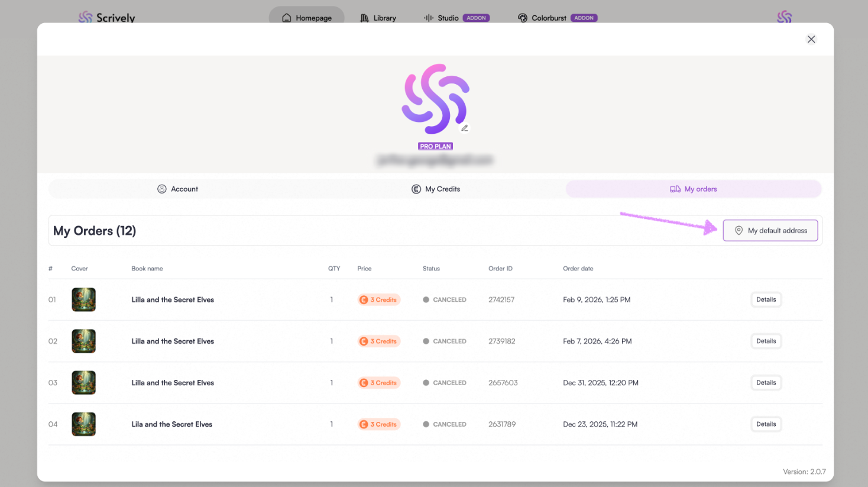This screenshot has height=487, width=868.
Task: Click the My Orders (12) heading
Action: click(95, 230)
